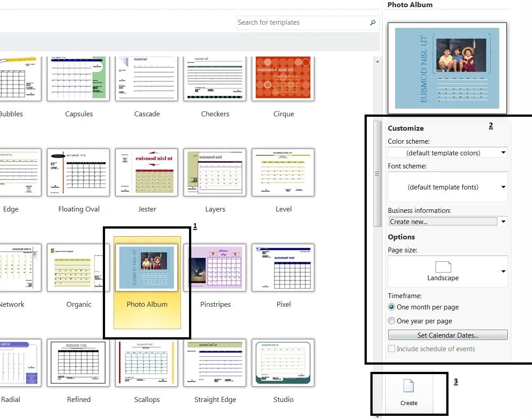
Task: Select the Studio calendar template
Action: click(283, 363)
